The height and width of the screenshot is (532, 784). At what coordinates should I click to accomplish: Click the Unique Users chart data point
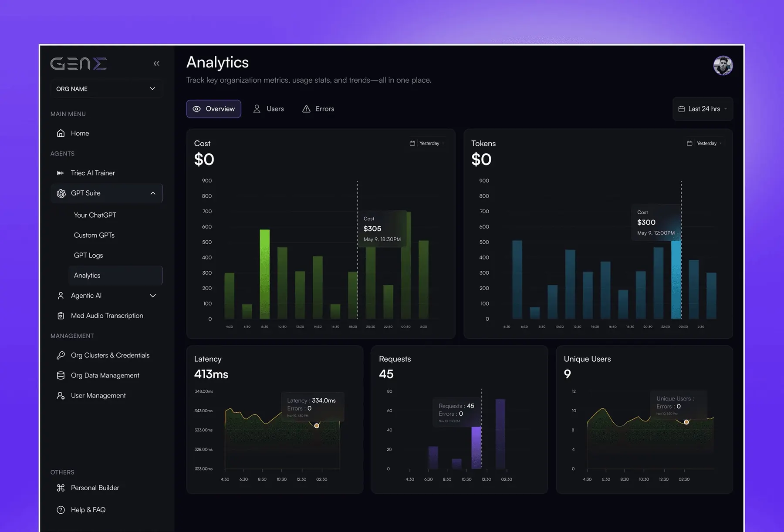[686, 422]
